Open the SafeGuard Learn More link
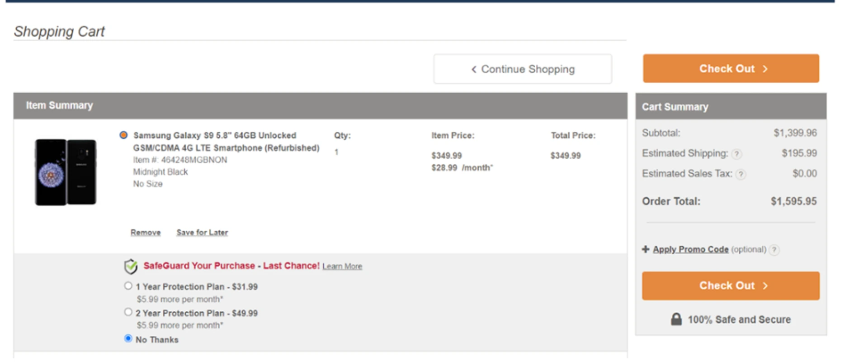Image resolution: width=868 pixels, height=362 pixels. pos(342,267)
